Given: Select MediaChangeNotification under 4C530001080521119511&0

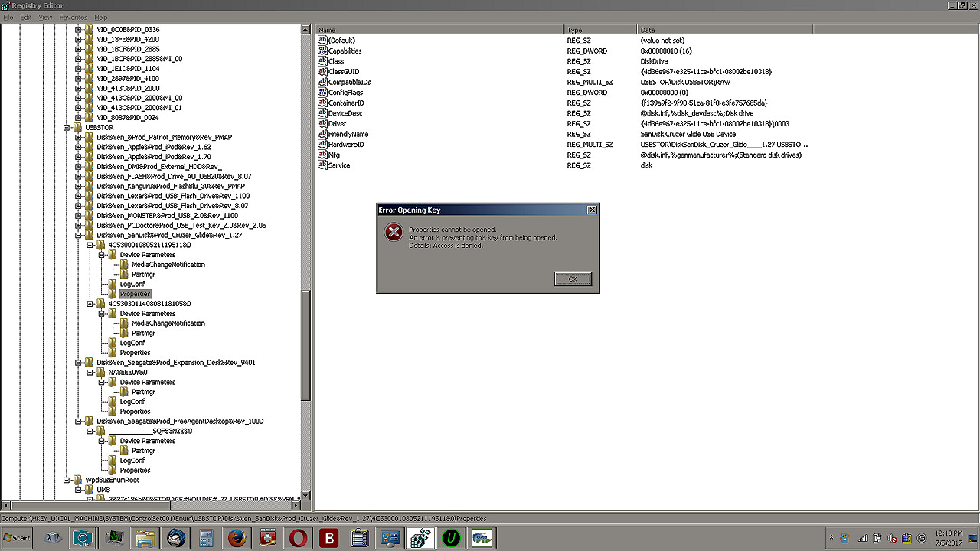Looking at the screenshot, I should [168, 265].
